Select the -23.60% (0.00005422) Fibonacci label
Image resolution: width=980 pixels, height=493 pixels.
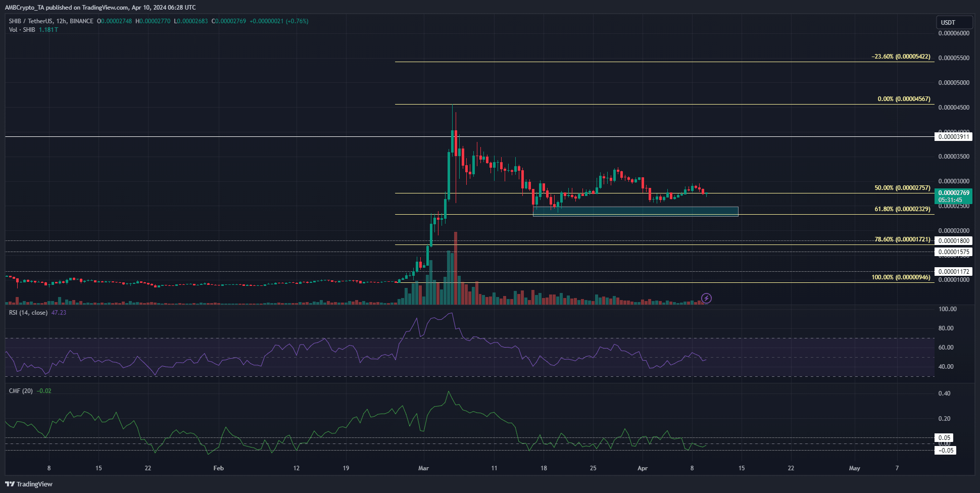pos(901,57)
